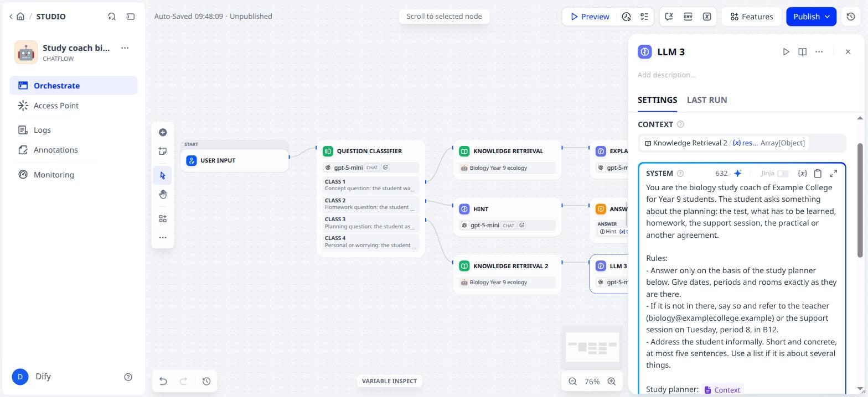
Task: Open canvas toolbar more options ellipsis
Action: click(x=163, y=237)
